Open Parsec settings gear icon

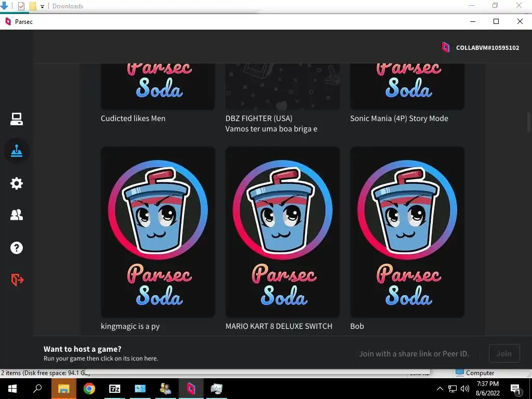pyautogui.click(x=16, y=183)
